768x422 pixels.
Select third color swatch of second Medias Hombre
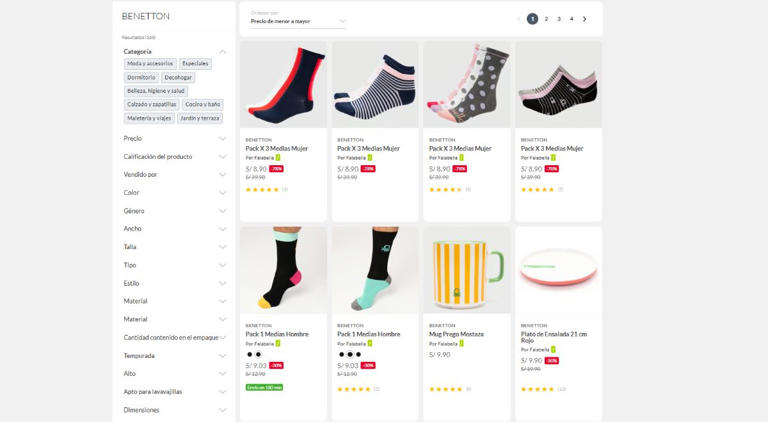[x=358, y=354]
